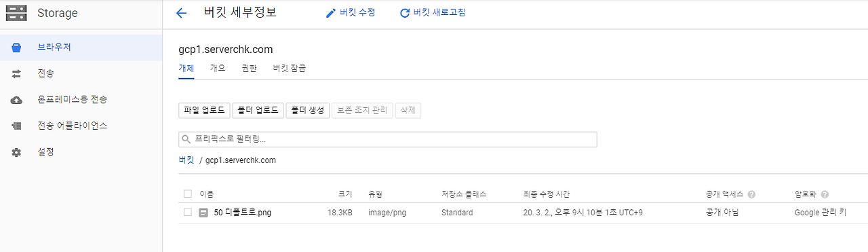Open 브라우저 bucket icon in sidebar
Screen dimensions: 868x252
click(17, 48)
